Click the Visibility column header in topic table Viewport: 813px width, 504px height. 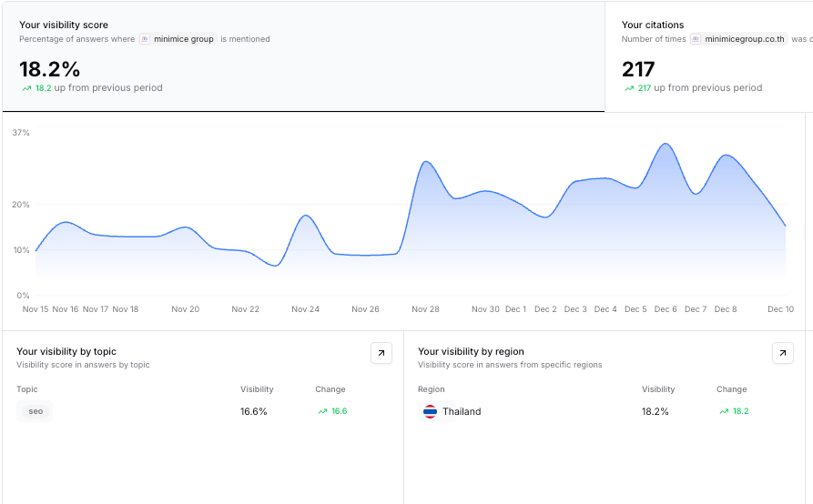[x=257, y=389]
